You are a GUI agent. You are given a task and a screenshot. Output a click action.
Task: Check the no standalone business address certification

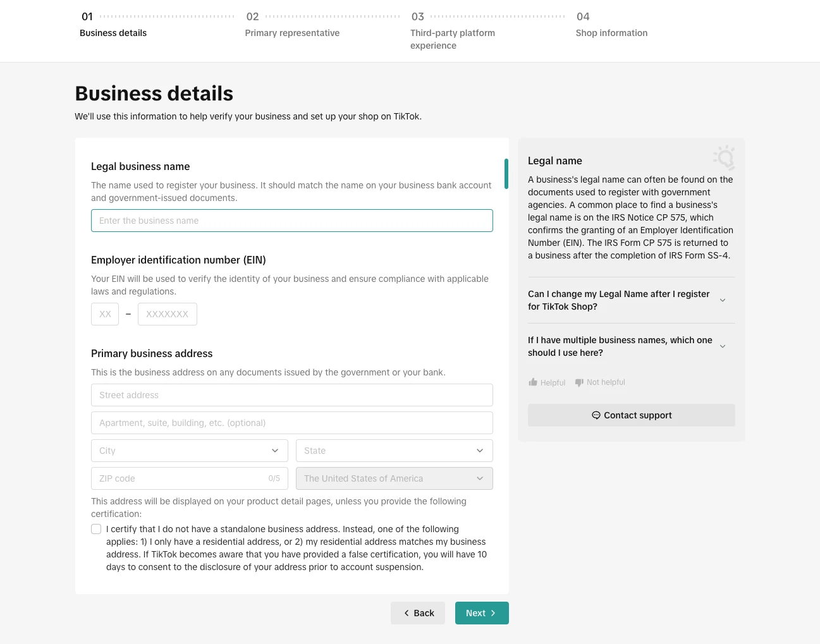pos(96,529)
